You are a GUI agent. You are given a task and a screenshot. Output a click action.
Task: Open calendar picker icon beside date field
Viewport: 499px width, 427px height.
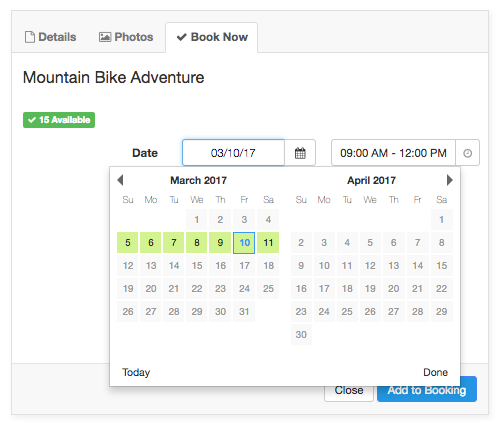(300, 153)
